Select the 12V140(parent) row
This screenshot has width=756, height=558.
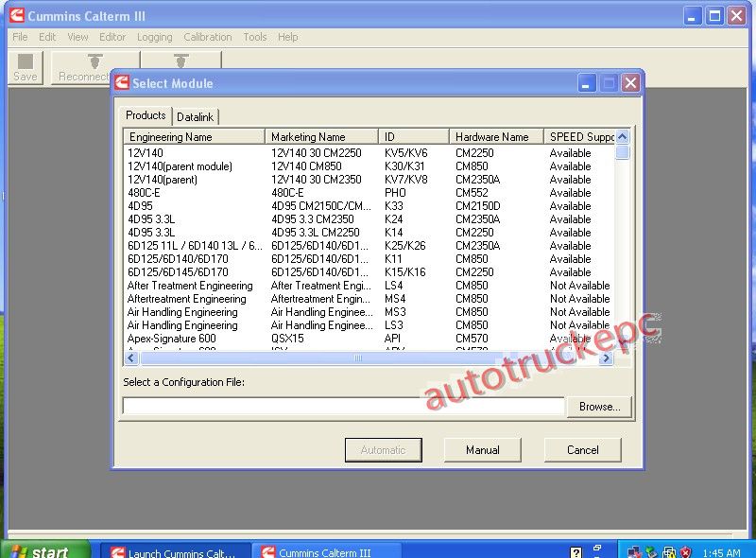coord(369,180)
